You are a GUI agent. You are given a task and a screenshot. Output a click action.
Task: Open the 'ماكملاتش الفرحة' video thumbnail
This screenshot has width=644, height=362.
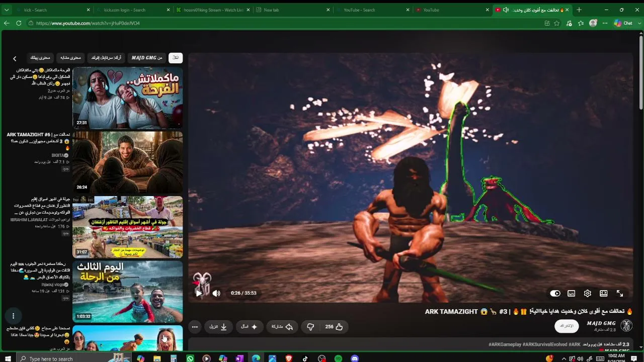click(128, 98)
